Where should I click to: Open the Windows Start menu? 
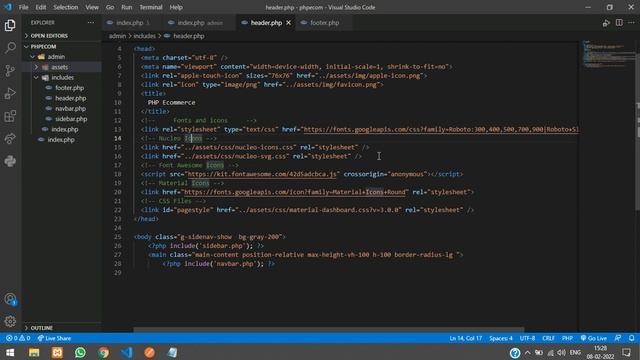[10, 352]
